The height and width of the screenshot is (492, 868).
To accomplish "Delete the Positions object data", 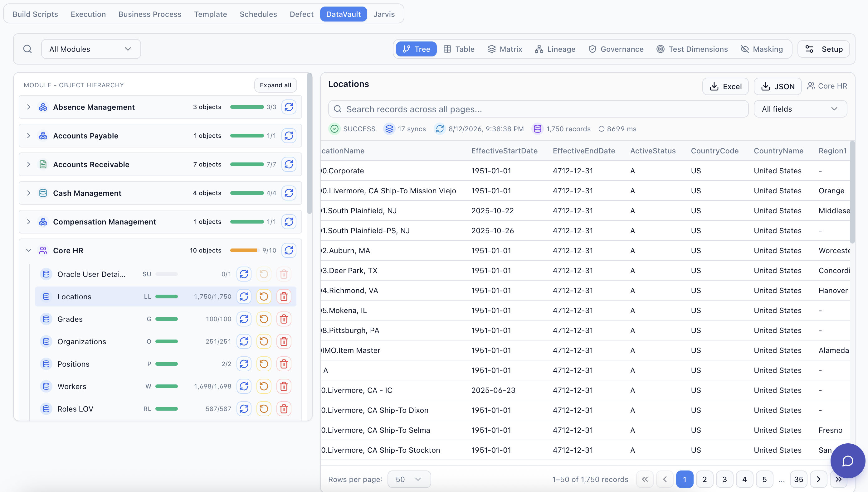I will tap(284, 364).
